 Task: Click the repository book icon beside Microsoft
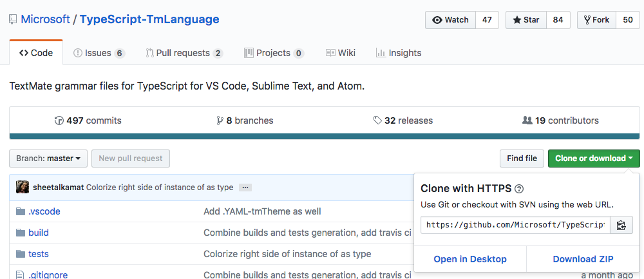point(13,19)
